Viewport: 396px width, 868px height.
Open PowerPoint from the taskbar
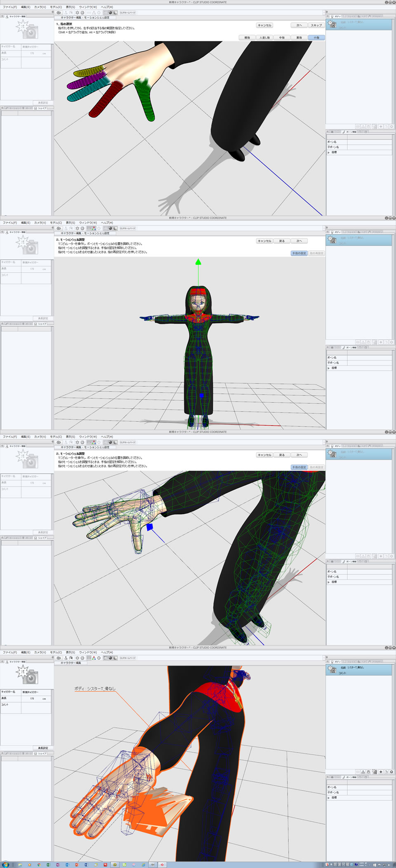coord(77,865)
